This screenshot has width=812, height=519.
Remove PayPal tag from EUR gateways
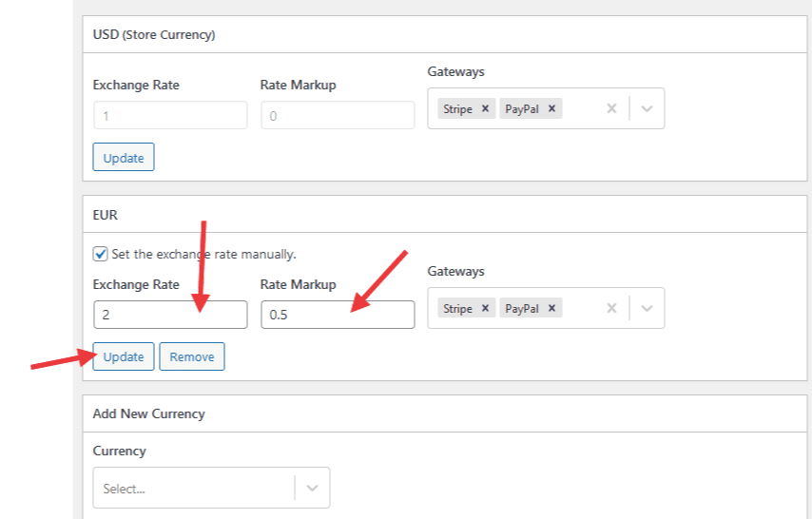coord(551,308)
